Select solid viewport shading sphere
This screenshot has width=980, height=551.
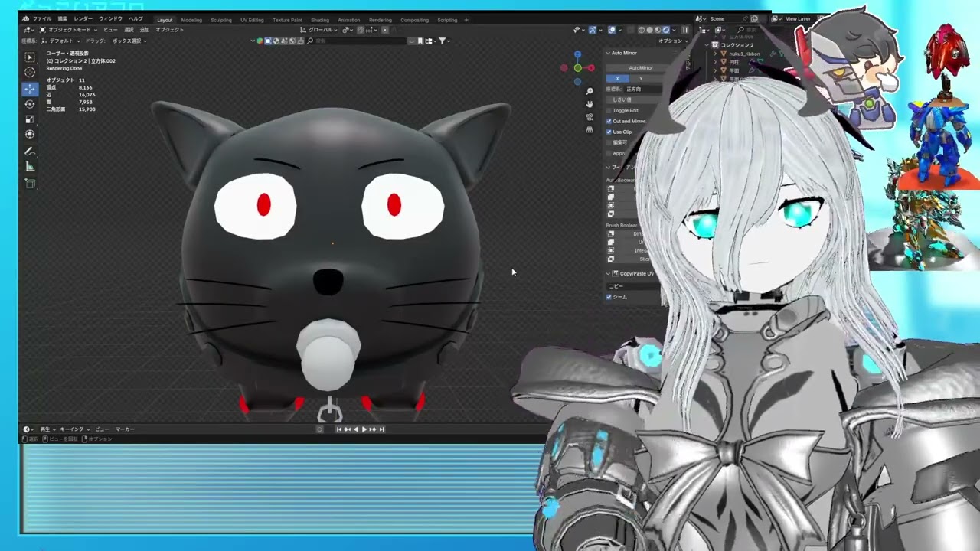point(649,30)
